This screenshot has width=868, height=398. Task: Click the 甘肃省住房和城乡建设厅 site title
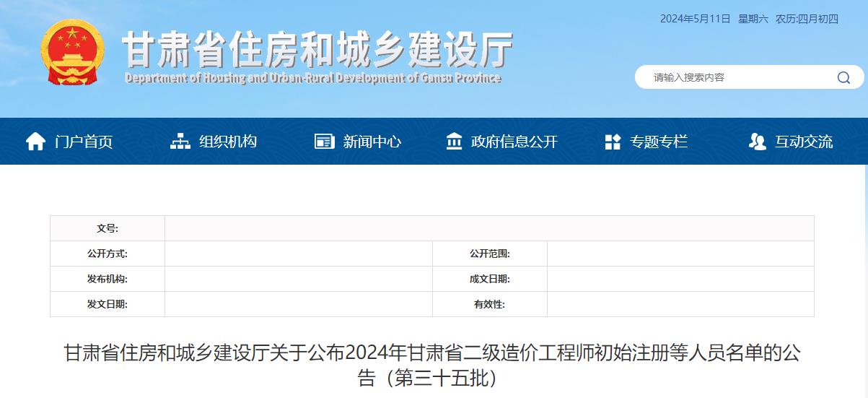point(317,49)
